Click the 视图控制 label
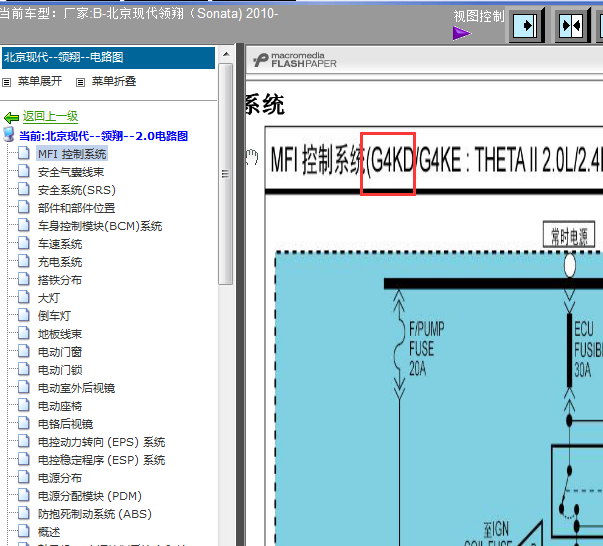Viewport: 603px width, 546px height. point(479,16)
